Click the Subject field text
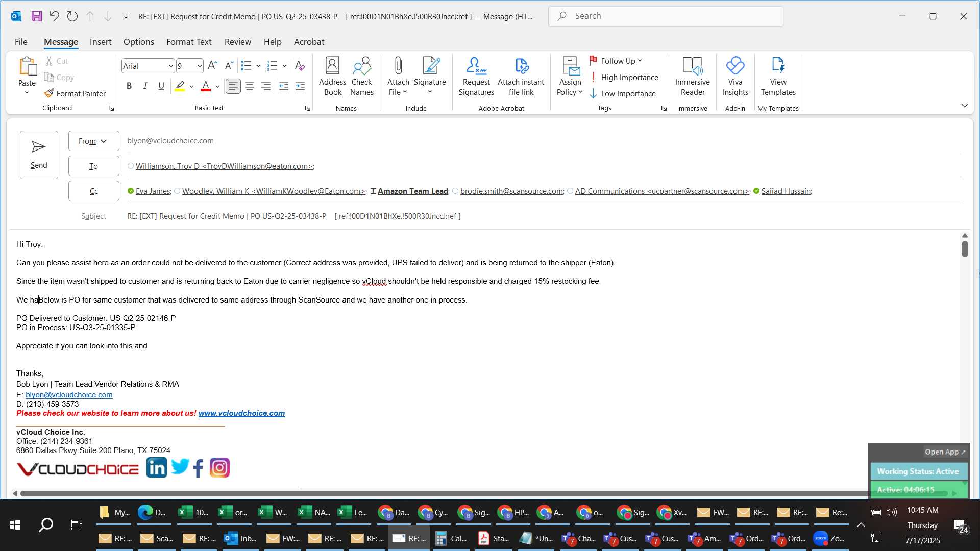 (x=293, y=216)
